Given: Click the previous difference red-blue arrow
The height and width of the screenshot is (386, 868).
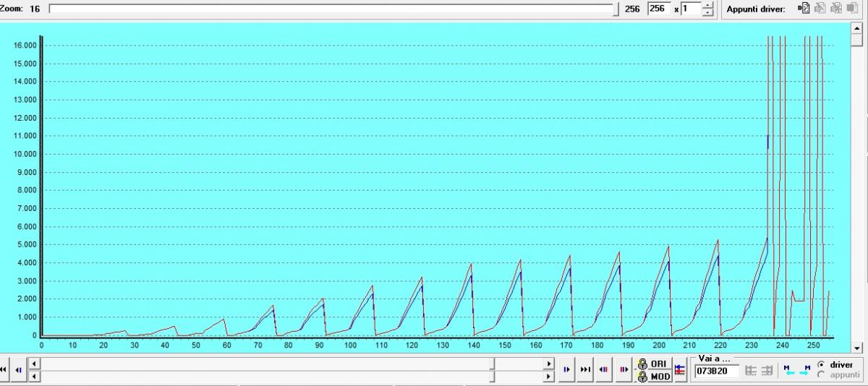Looking at the screenshot, I should click(603, 369).
